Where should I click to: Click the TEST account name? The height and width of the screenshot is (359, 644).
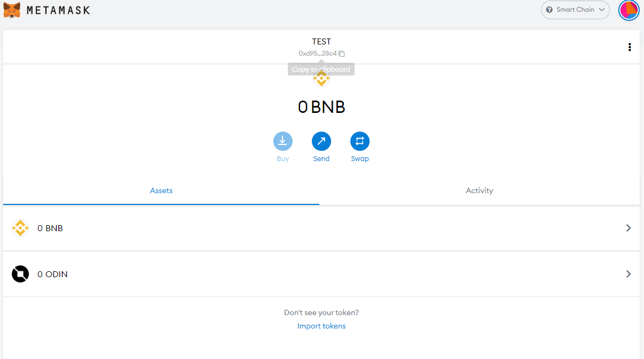click(321, 41)
